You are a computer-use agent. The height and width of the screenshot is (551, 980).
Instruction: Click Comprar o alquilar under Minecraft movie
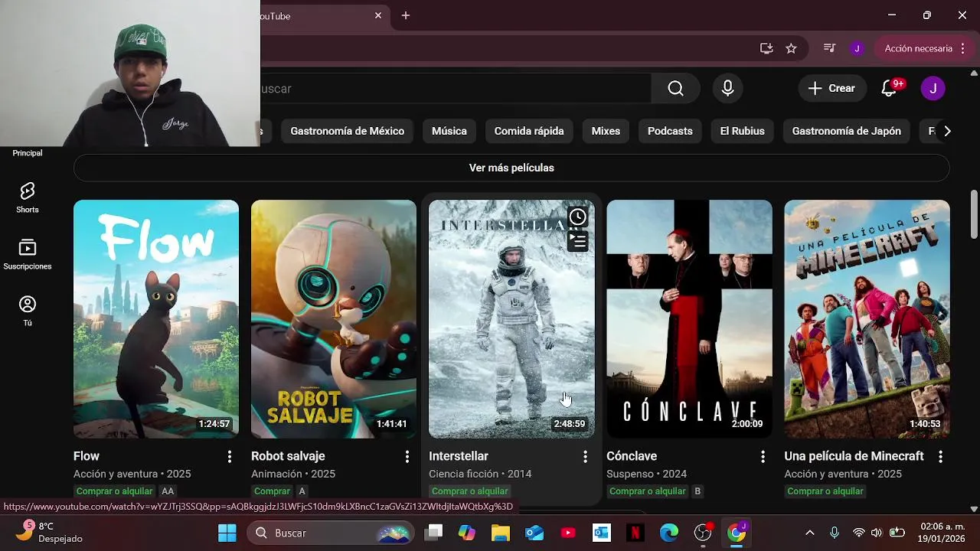[825, 491]
